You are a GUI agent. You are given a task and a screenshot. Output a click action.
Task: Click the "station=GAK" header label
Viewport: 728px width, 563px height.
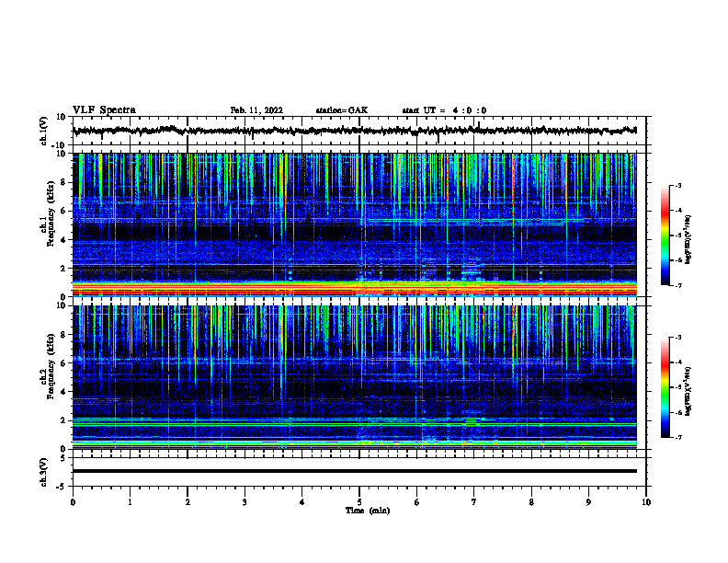(342, 110)
